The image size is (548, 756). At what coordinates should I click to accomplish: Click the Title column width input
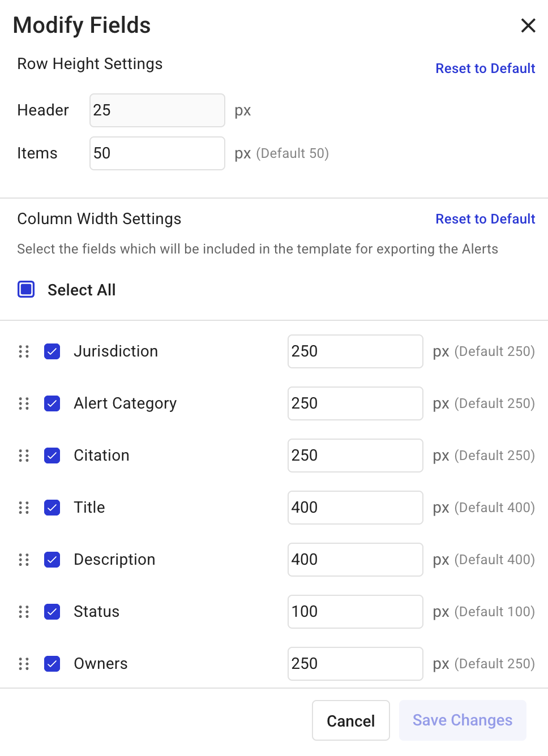355,508
